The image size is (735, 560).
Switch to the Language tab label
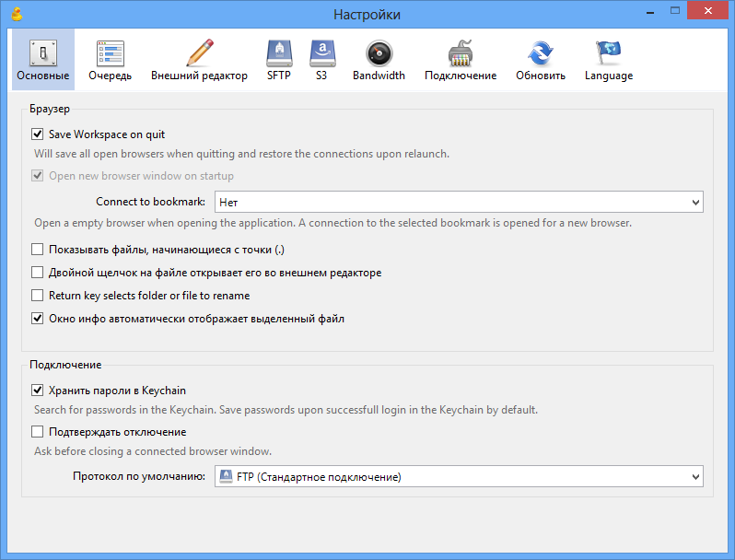[609, 76]
